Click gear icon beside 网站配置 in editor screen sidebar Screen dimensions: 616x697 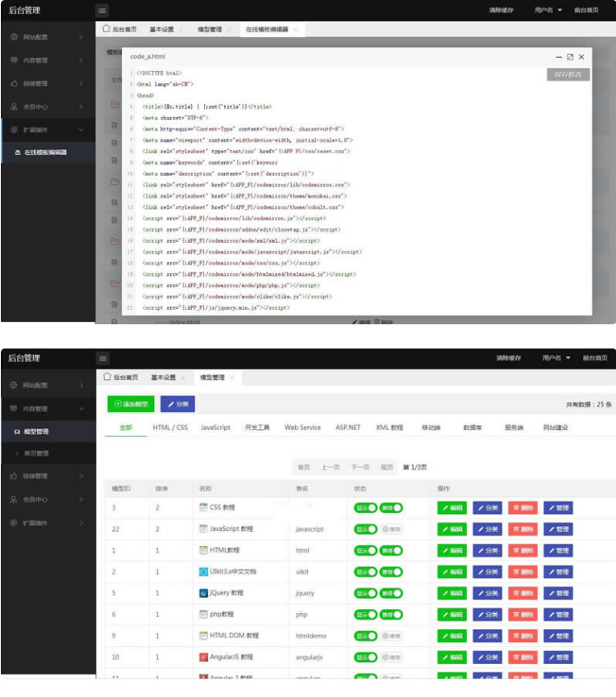[15, 37]
